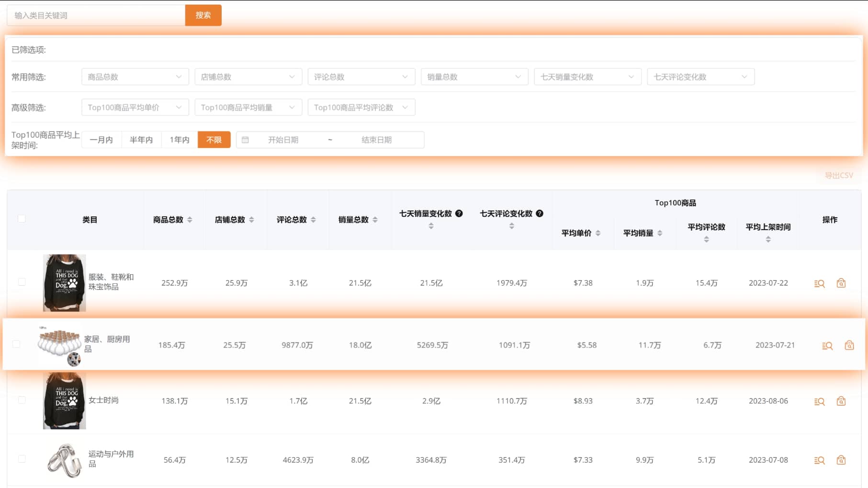Select the magnifier icon for 女士时尚 category

point(819,401)
